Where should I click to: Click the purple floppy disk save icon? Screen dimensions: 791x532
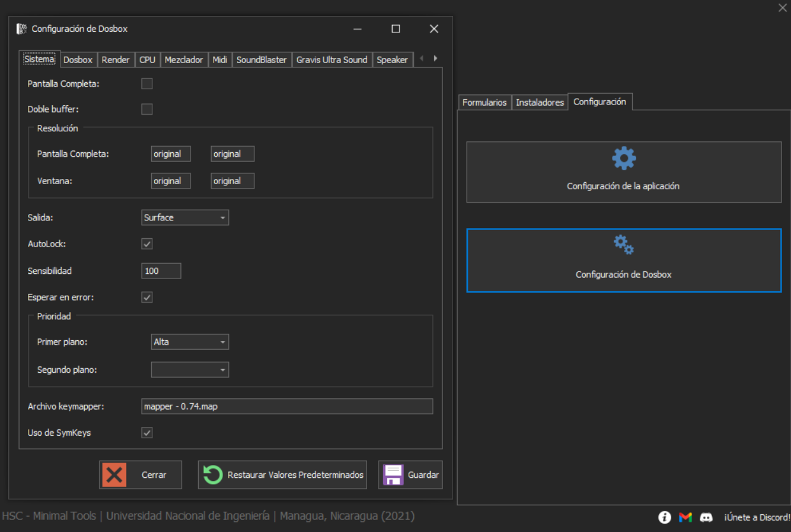coord(393,475)
